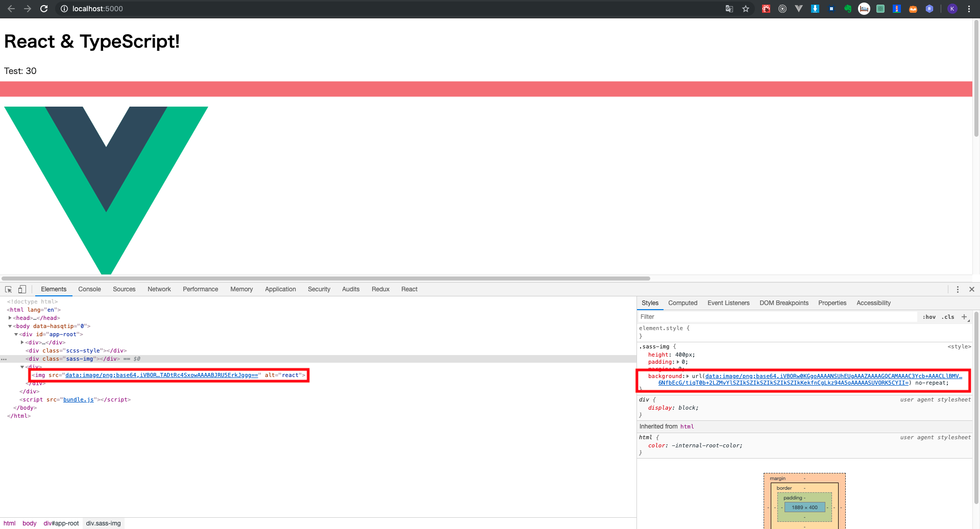The width and height of the screenshot is (980, 529).
Task: Open the bundle.js script link
Action: coord(79,399)
